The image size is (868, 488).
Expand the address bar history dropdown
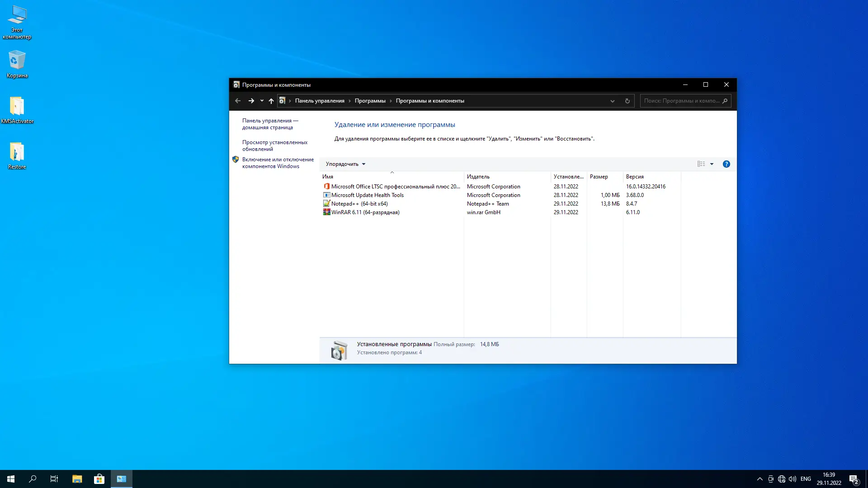pos(613,101)
